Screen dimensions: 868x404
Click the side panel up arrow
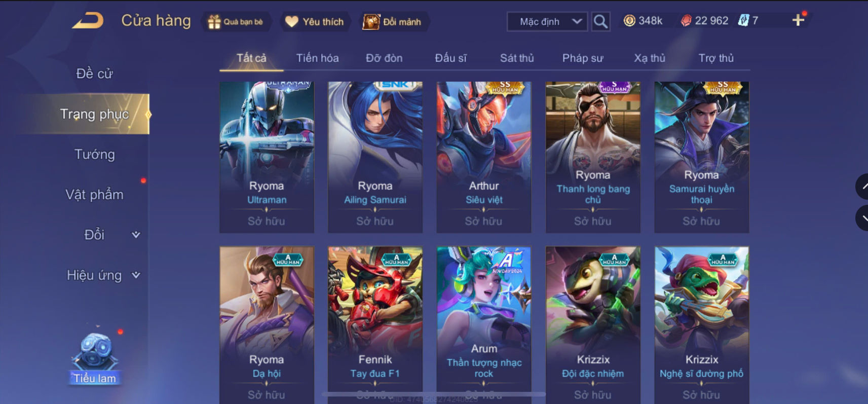pos(862,187)
